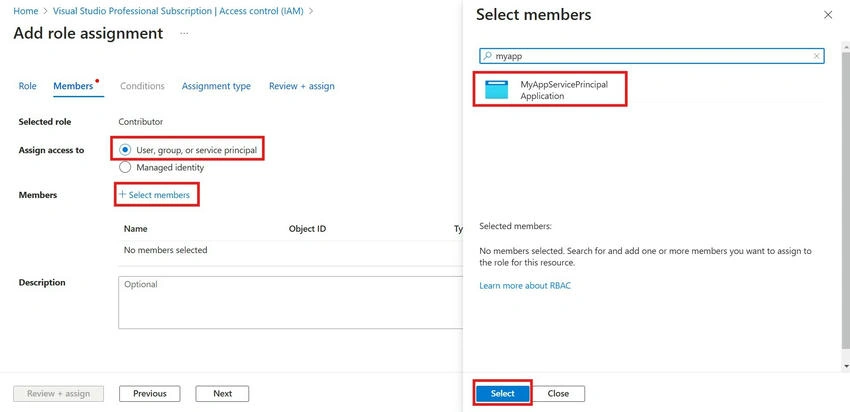This screenshot has width=850, height=412.
Task: Click the Next button
Action: pyautogui.click(x=222, y=394)
